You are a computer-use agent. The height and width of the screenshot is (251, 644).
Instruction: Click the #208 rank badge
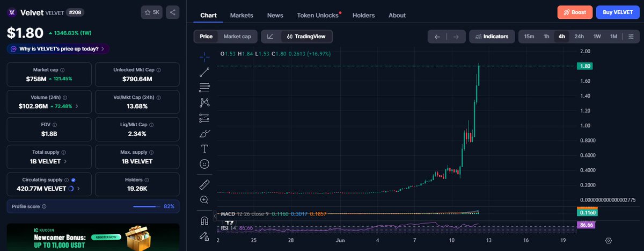[74, 12]
